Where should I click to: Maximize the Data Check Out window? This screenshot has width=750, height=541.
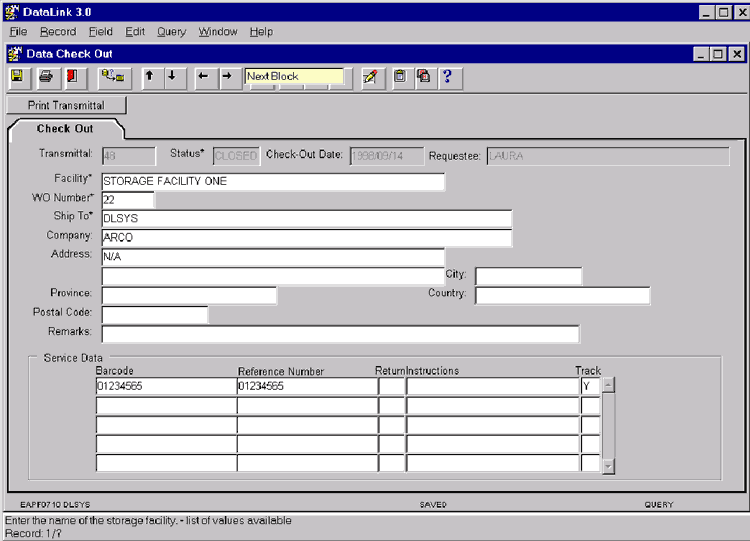718,54
